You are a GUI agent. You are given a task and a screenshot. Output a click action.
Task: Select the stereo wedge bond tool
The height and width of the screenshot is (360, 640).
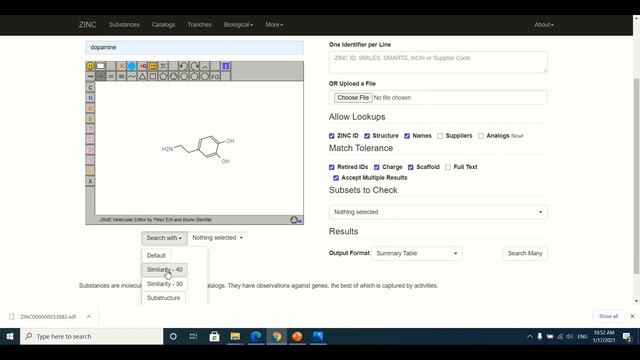tap(90, 76)
